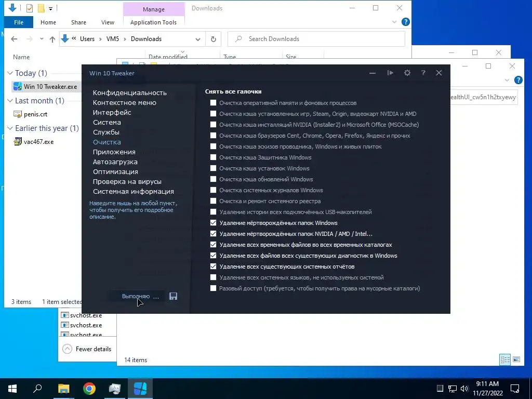Open taskbar search magnifier

click(37, 389)
